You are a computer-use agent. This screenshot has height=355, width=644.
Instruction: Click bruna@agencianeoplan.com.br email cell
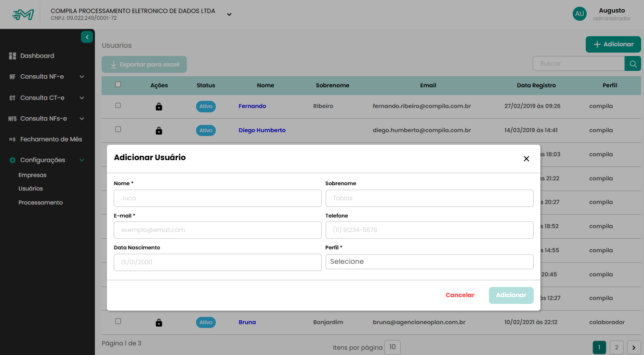point(419,322)
